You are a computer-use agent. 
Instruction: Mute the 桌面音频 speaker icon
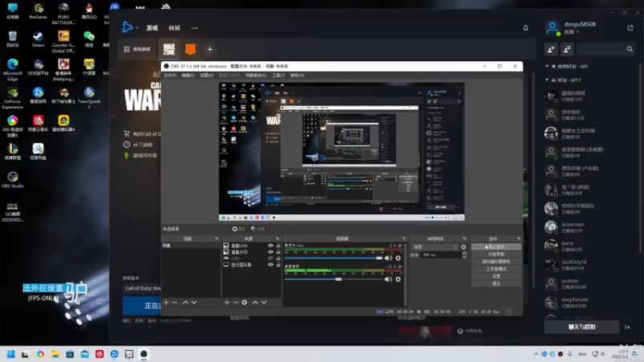388,279
